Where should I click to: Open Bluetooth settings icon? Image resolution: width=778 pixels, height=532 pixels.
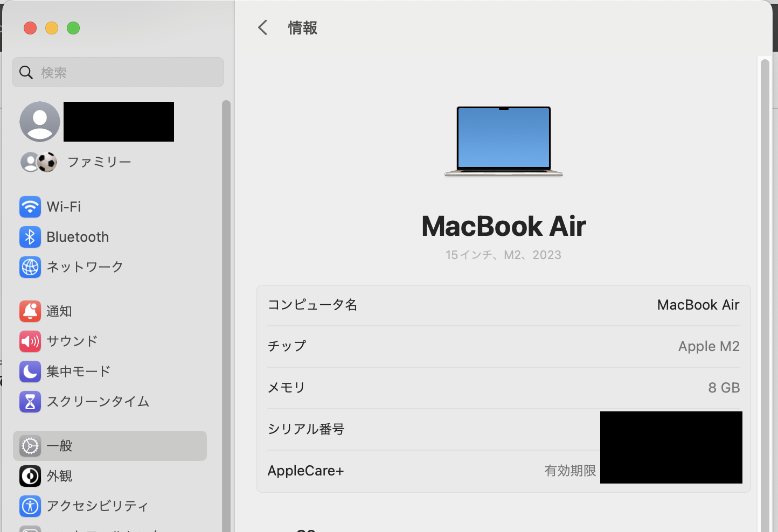pyautogui.click(x=30, y=237)
